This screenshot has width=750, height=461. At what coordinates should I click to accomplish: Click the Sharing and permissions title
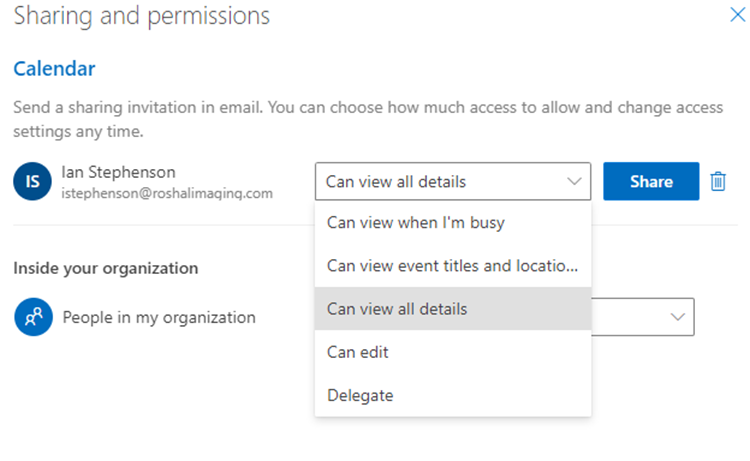[142, 16]
